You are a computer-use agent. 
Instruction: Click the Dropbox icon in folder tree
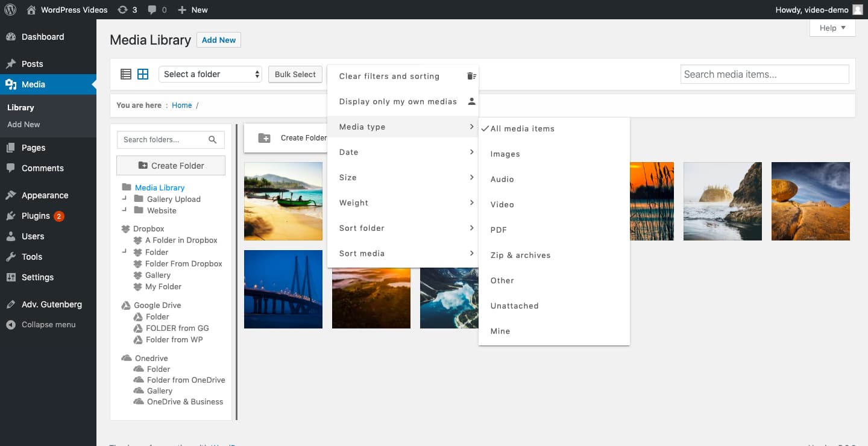(x=125, y=229)
